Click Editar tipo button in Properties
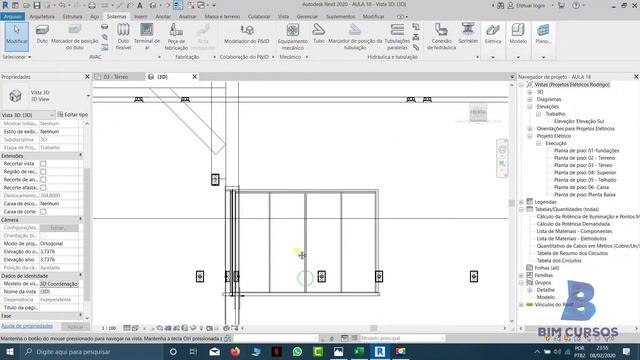Screen dimensions: 640x360 coord(73,115)
